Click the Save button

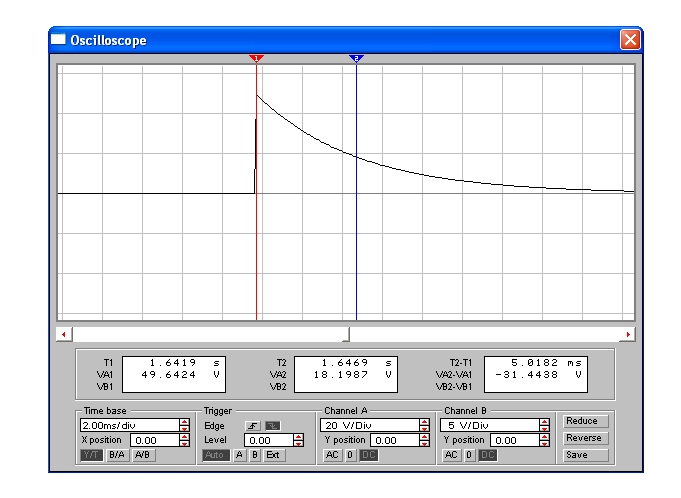point(585,455)
